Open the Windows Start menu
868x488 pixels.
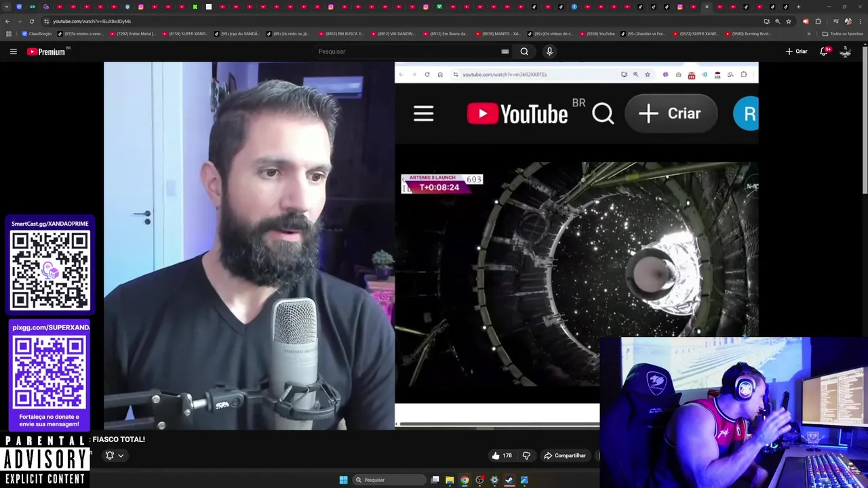(343, 480)
